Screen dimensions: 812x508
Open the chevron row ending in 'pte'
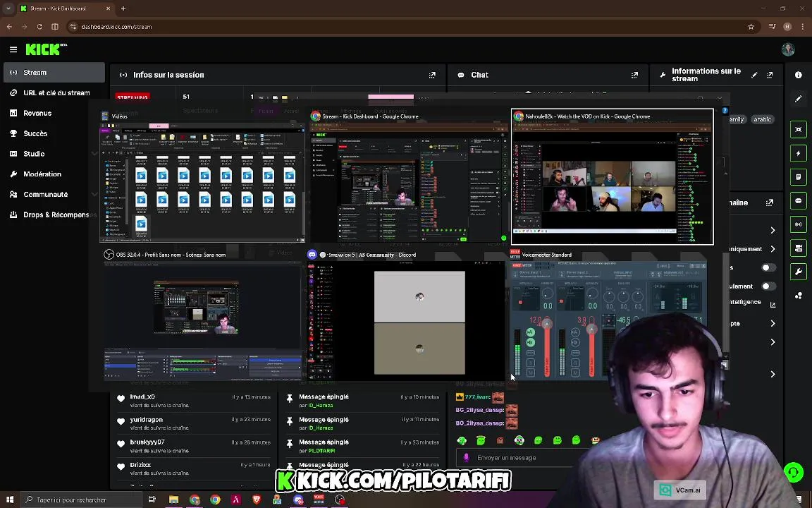coord(773,323)
